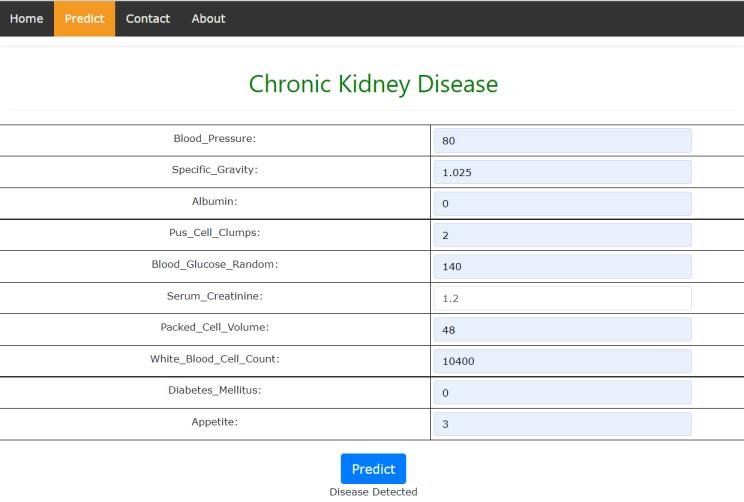Screen dimensions: 744x502
Task: Click the blue Predict button
Action: [x=373, y=469]
